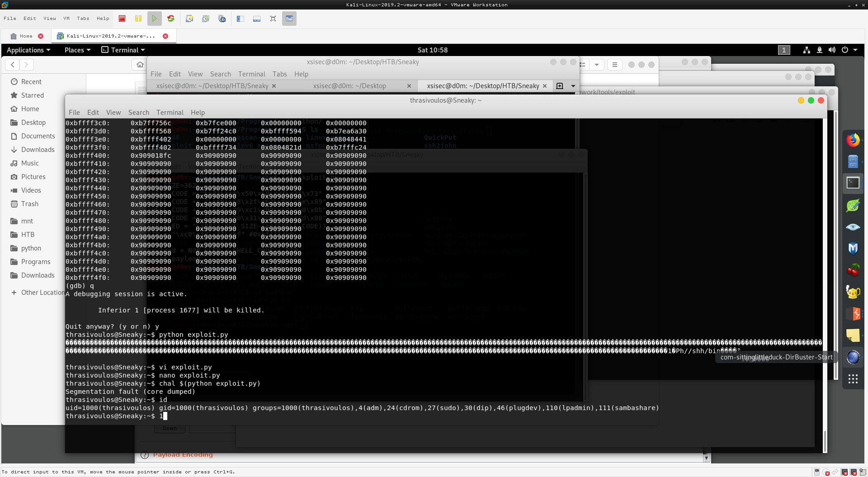The image size is (868, 477).
Task: Open Trash in Files sidebar
Action: (x=29, y=204)
